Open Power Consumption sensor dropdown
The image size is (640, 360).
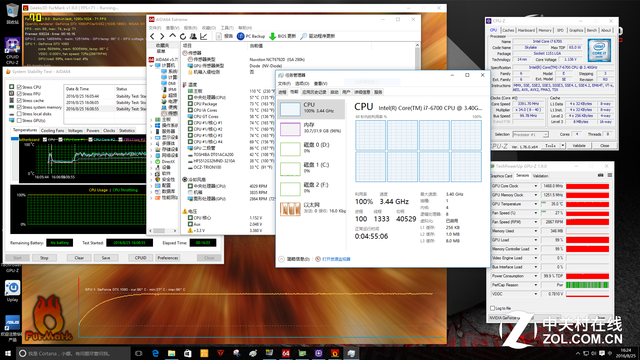click(536, 276)
